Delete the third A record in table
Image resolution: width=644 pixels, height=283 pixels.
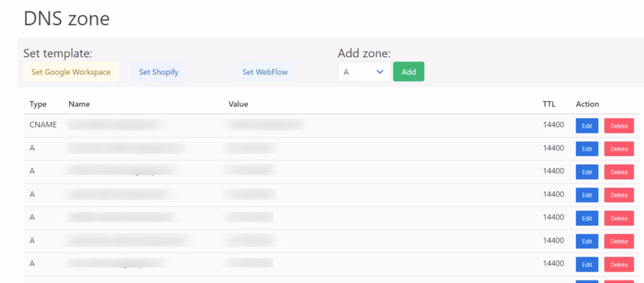[619, 195]
